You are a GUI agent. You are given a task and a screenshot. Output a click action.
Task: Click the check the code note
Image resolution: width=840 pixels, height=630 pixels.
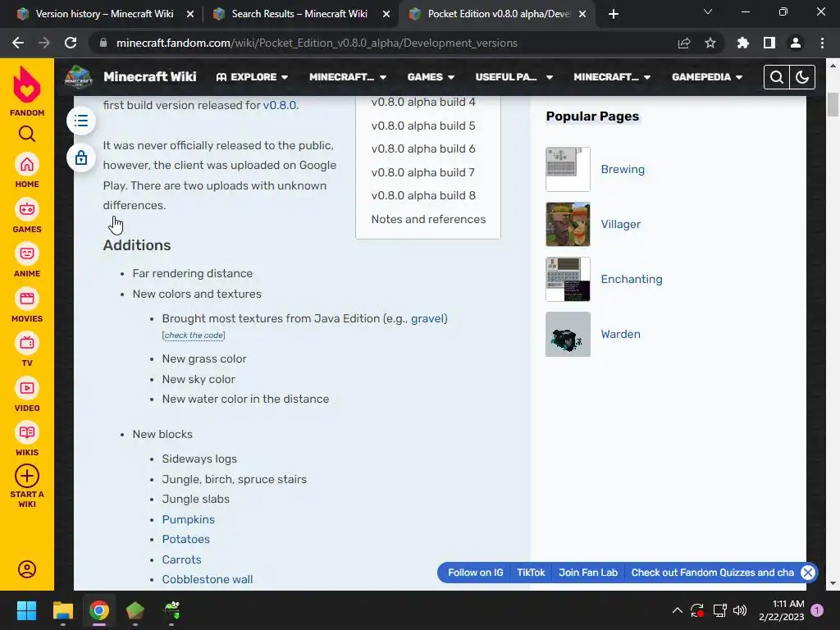194,336
